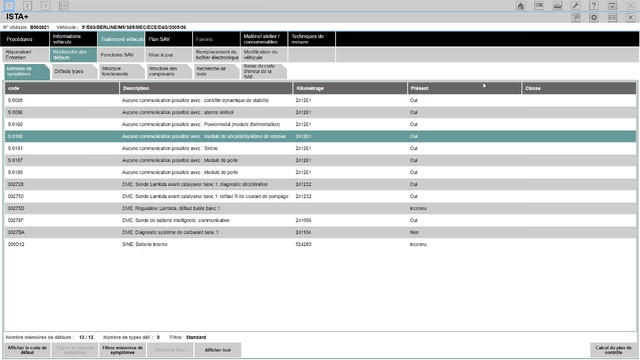640x360 pixels.
Task: Select highlighted module de sécurité/système de retenue row
Action: tap(320, 136)
